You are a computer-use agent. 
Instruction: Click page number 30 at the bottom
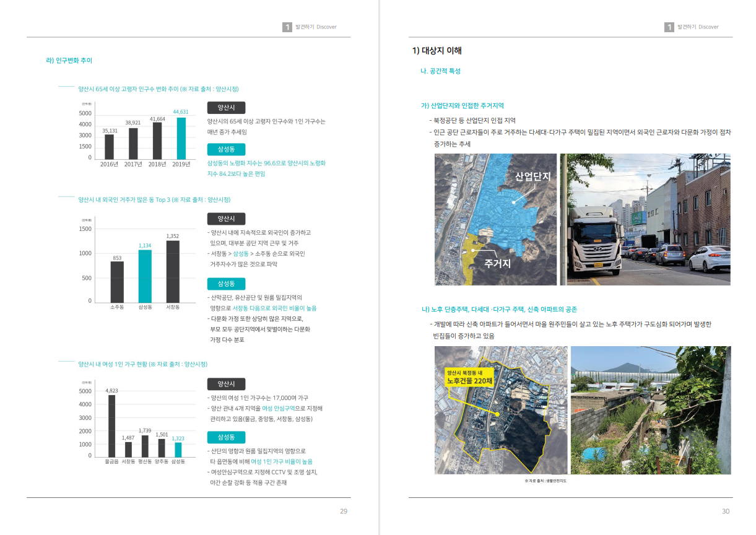(726, 511)
